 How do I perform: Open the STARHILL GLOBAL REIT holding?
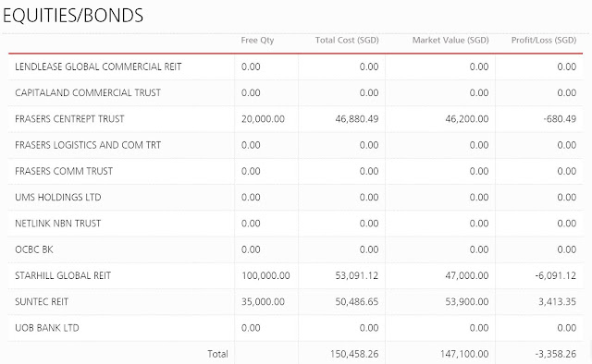pyautogui.click(x=63, y=275)
